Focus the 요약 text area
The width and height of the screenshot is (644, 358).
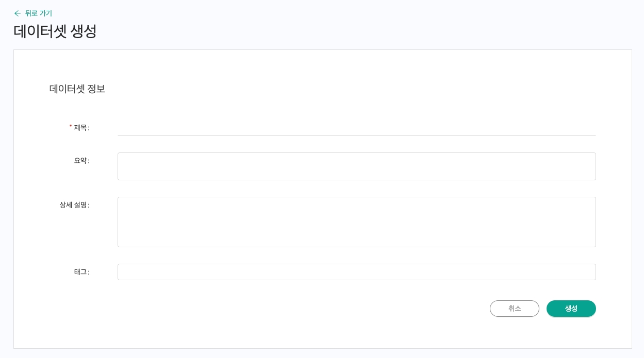point(356,166)
